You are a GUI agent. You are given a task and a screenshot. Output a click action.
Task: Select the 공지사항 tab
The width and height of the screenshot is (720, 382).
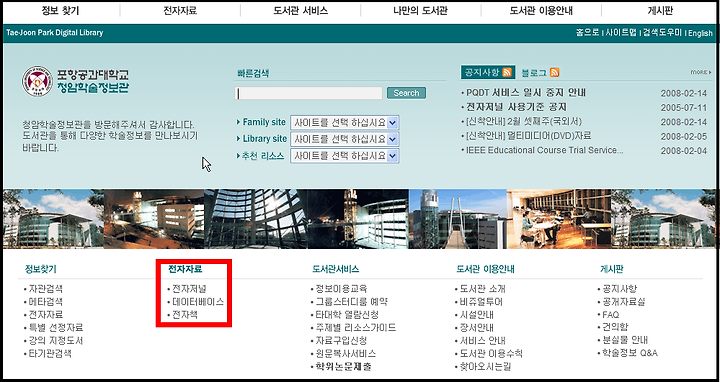click(x=481, y=72)
